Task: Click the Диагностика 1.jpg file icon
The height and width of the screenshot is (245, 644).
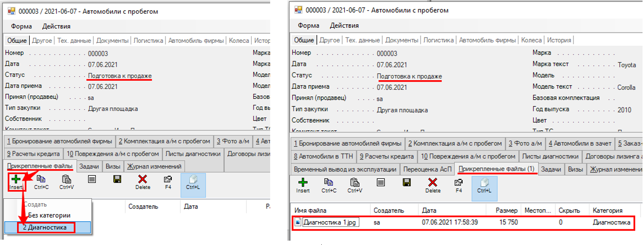Action: (x=298, y=223)
